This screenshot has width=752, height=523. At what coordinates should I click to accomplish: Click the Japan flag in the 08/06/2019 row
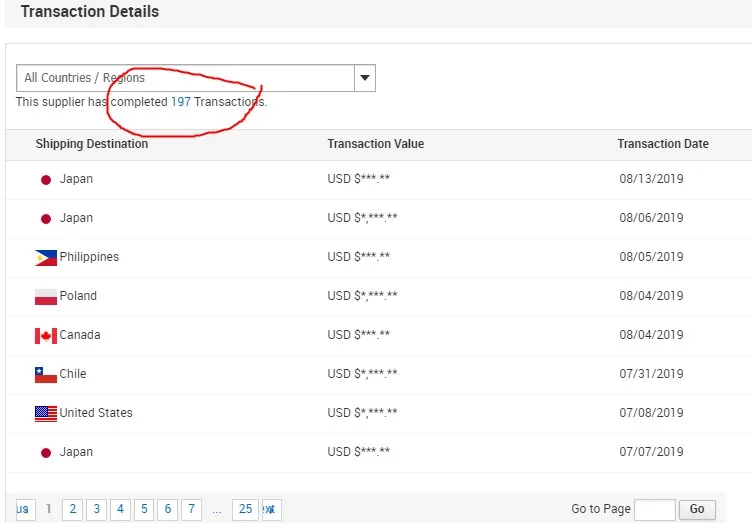[45, 219]
